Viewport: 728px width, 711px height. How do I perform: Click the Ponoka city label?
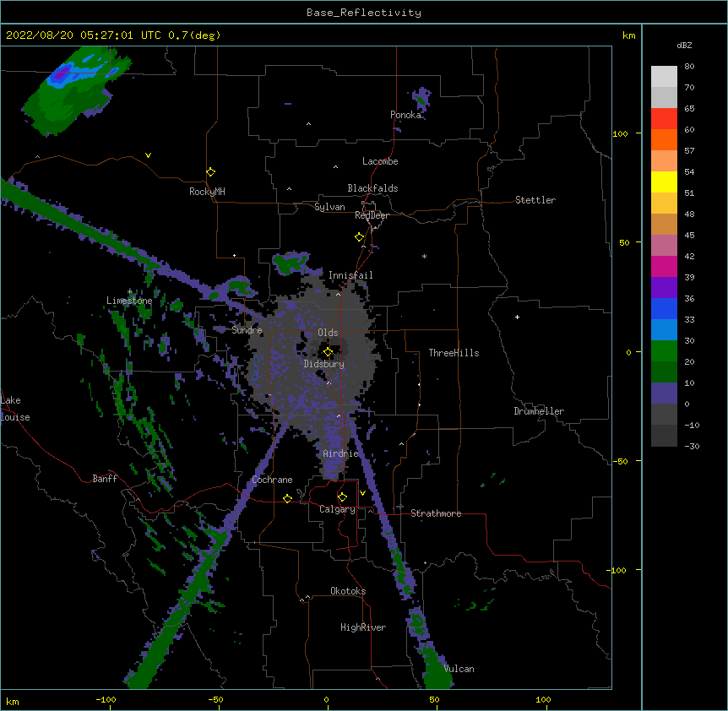point(405,115)
